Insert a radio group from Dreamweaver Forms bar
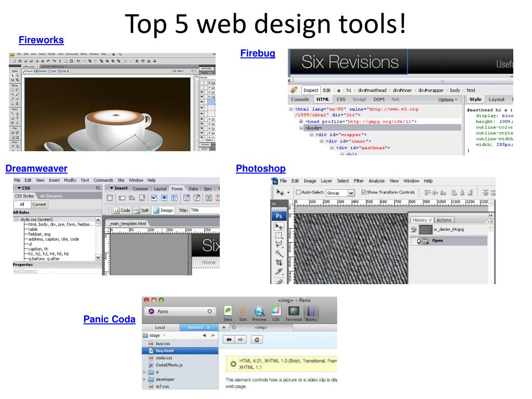Image resolution: width=532 pixels, height=399 pixels. [175, 198]
